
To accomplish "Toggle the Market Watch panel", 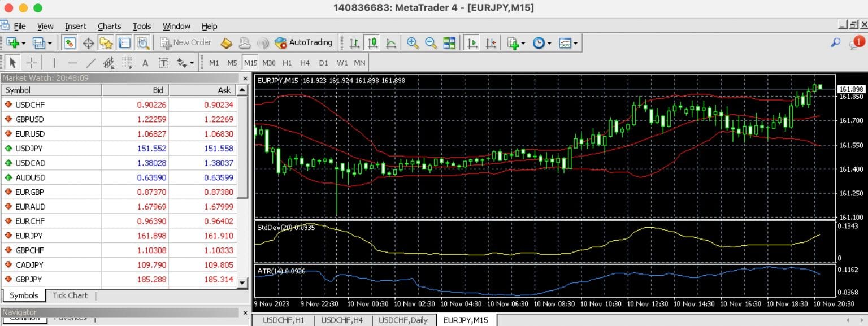I will (x=69, y=42).
